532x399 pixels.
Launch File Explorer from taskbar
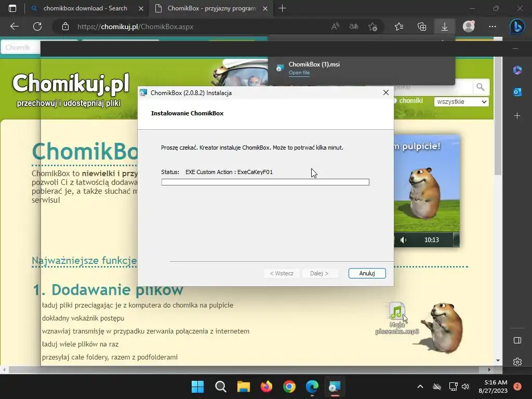243,387
